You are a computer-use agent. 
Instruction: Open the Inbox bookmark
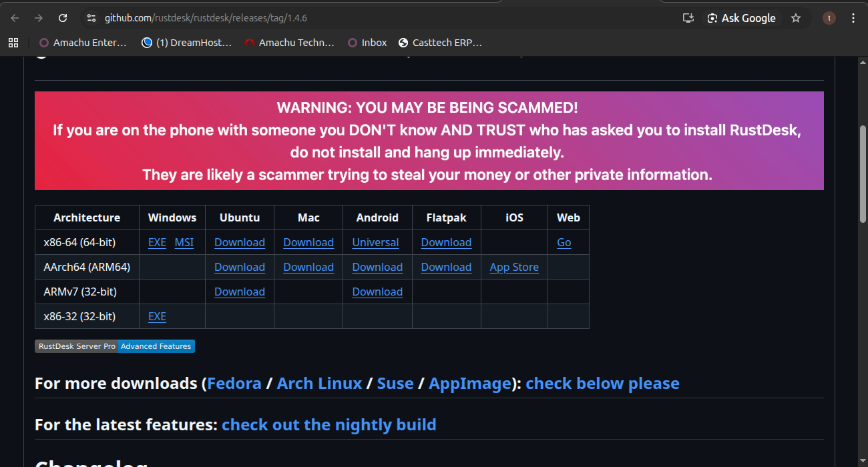367,43
